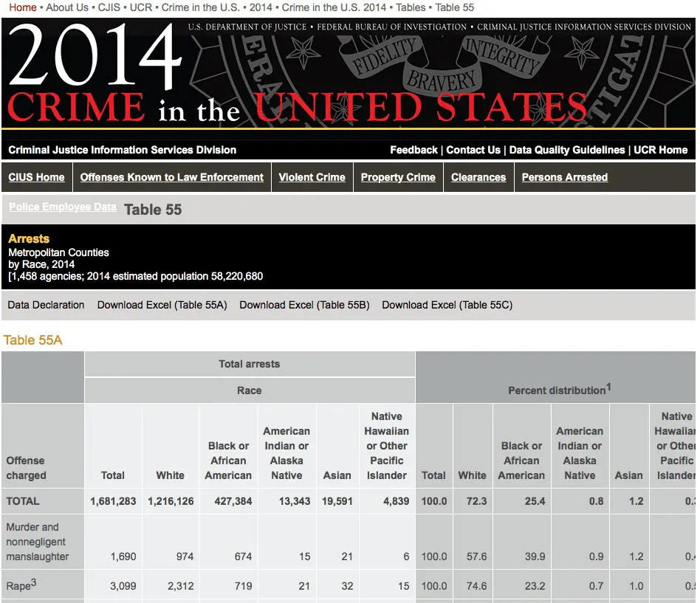Switch to the Violent Crime section

(x=312, y=177)
